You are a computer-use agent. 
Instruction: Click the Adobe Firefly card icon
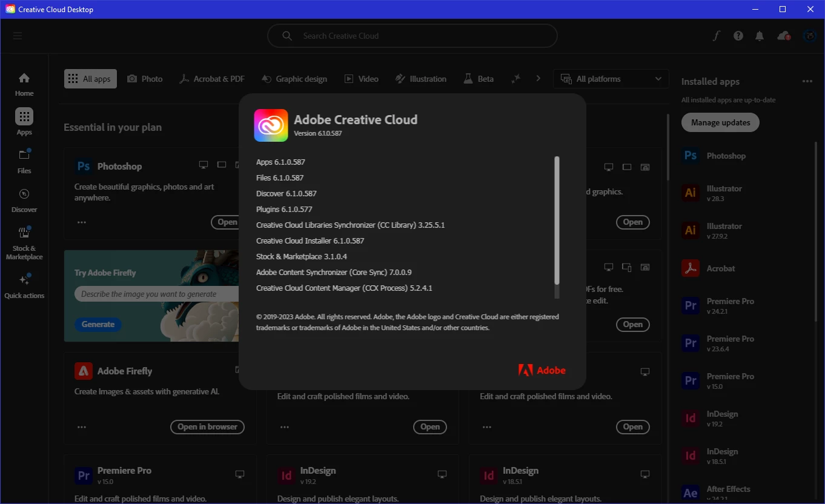[x=83, y=371]
